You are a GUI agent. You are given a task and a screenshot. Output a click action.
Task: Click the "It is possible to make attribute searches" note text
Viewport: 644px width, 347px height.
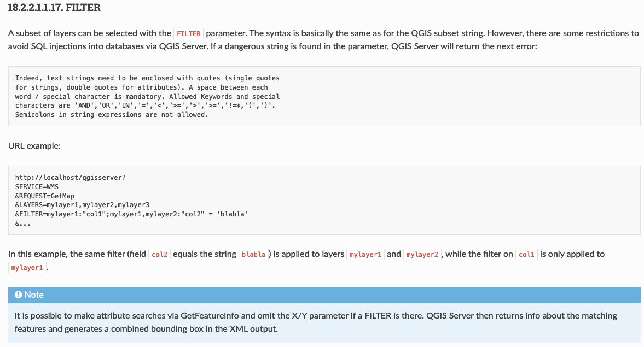316,315
